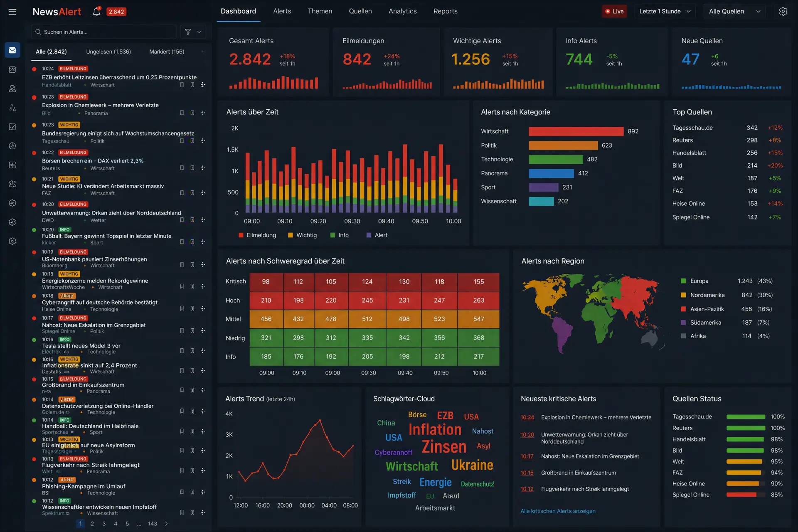Toggle the Live streaming button
The height and width of the screenshot is (532, 798).
click(614, 11)
